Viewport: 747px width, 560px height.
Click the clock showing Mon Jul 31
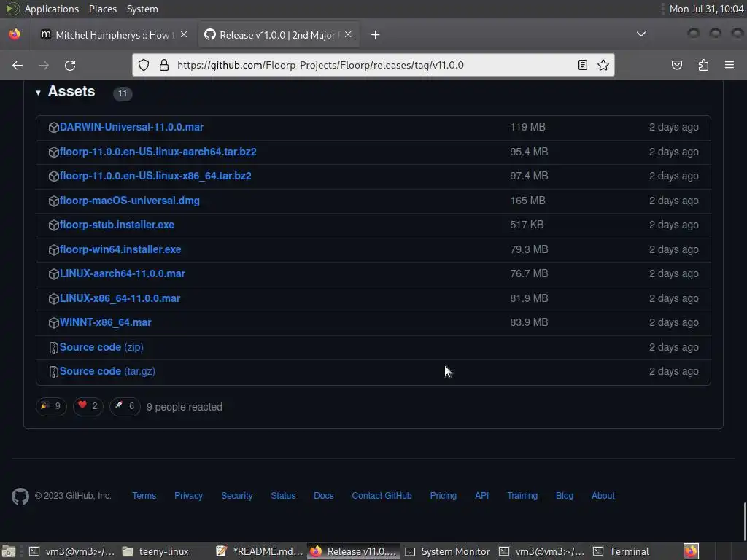pos(706,9)
